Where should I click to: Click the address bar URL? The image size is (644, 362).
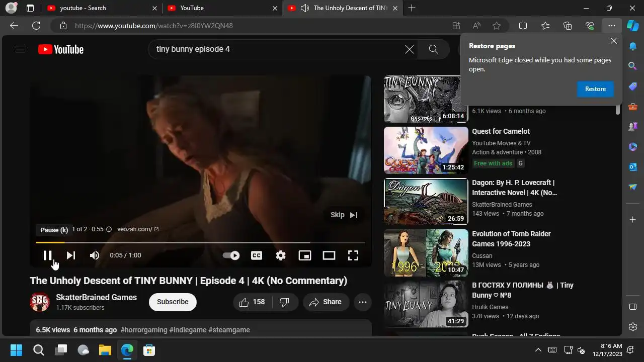click(x=154, y=26)
